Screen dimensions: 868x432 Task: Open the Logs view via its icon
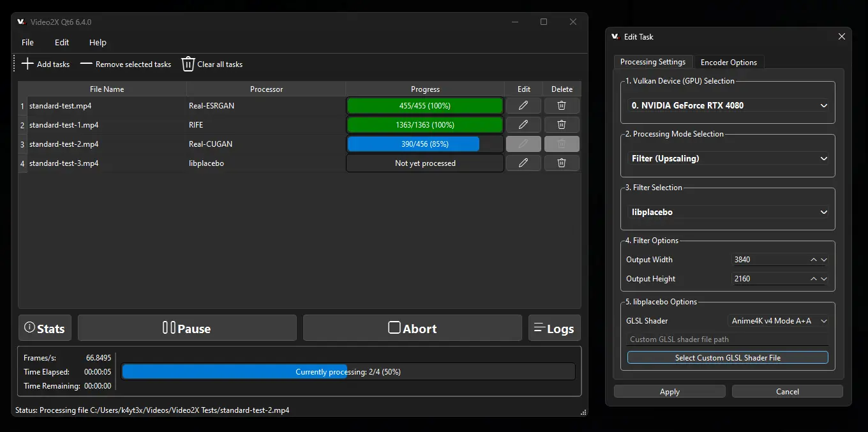point(541,327)
